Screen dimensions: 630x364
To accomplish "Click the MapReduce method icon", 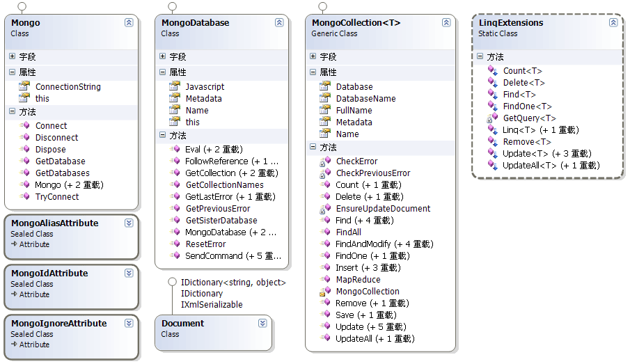I will (x=325, y=279).
